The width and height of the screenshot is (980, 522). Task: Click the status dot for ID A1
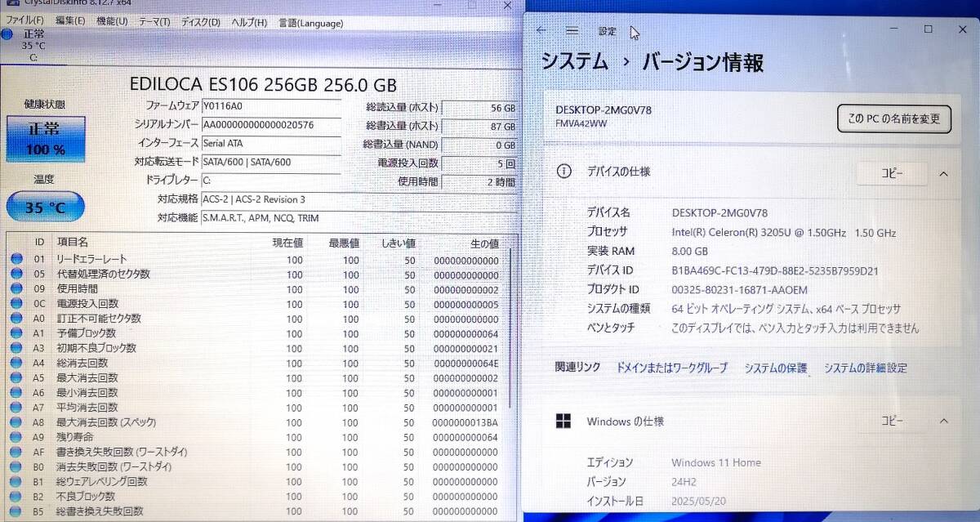17,333
